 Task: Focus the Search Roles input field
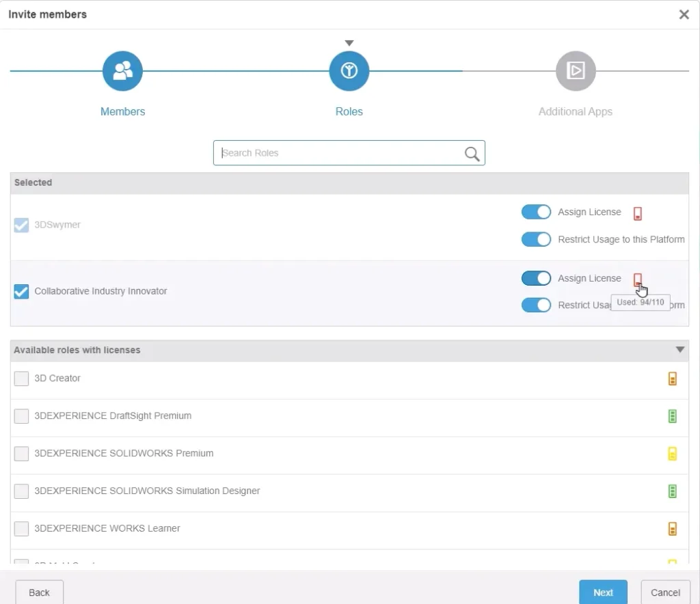pyautogui.click(x=349, y=153)
